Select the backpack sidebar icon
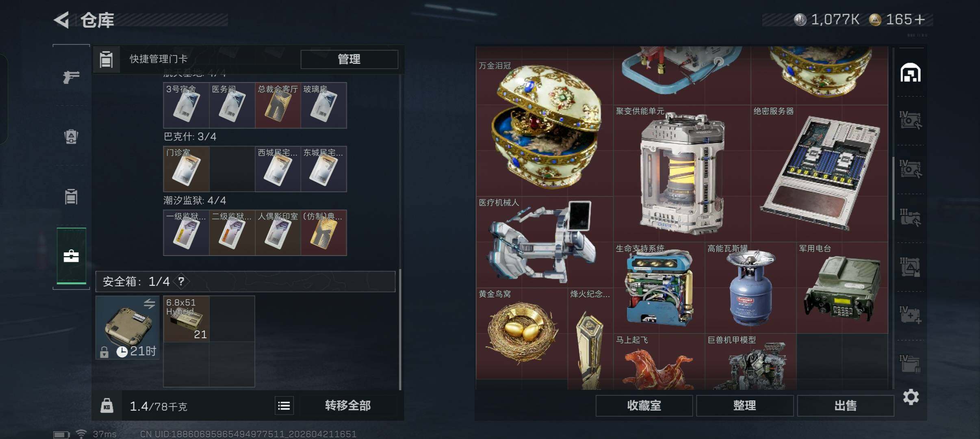980x439 pixels. pos(71,137)
